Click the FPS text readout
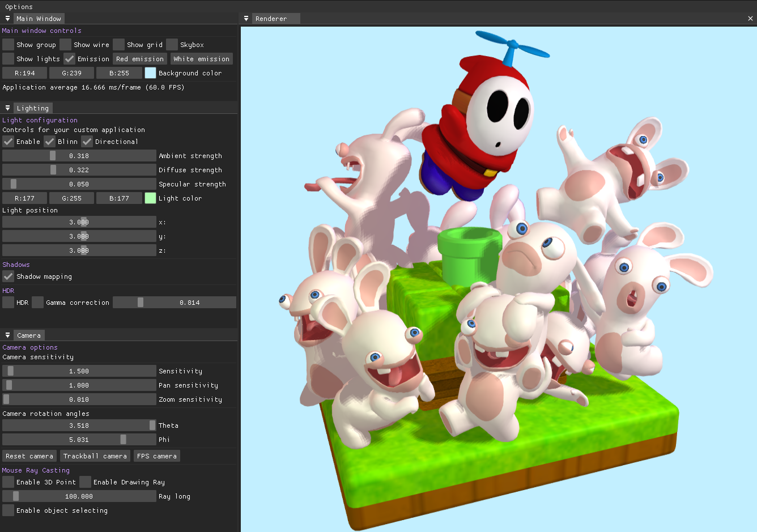This screenshot has height=532, width=757. pyautogui.click(x=93, y=87)
